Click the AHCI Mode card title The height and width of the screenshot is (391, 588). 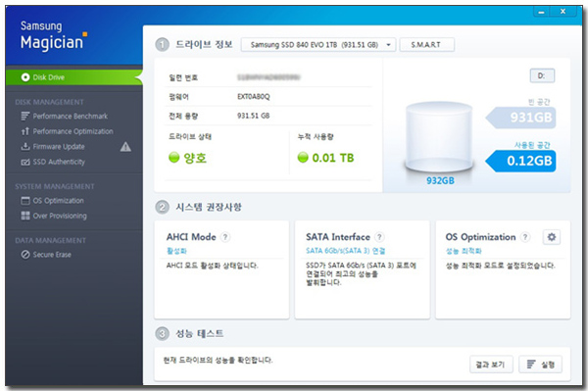click(191, 237)
